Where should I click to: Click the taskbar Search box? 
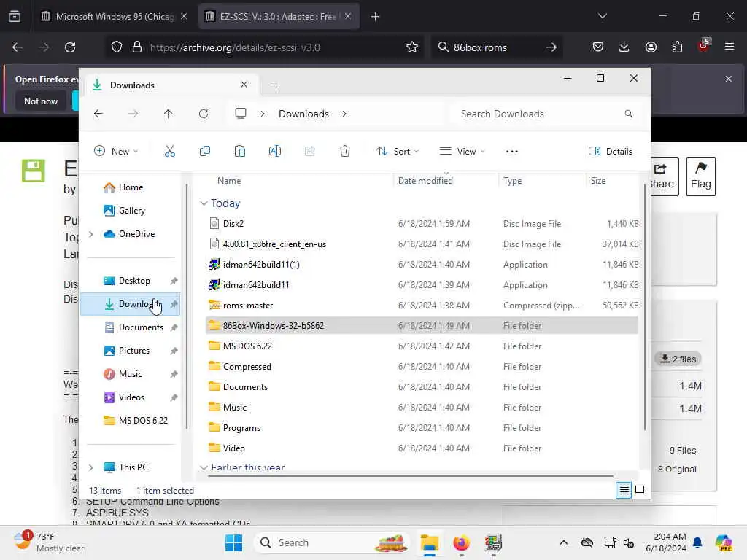pos(332,542)
